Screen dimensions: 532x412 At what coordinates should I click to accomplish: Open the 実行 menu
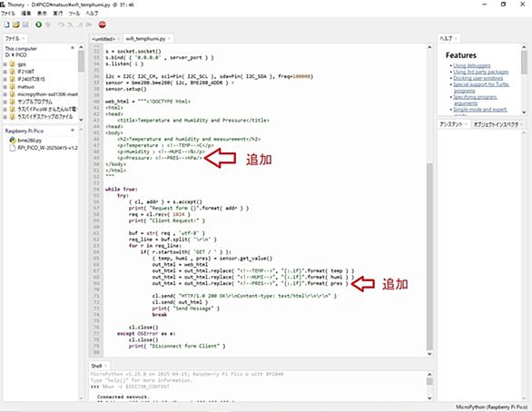(x=58, y=14)
